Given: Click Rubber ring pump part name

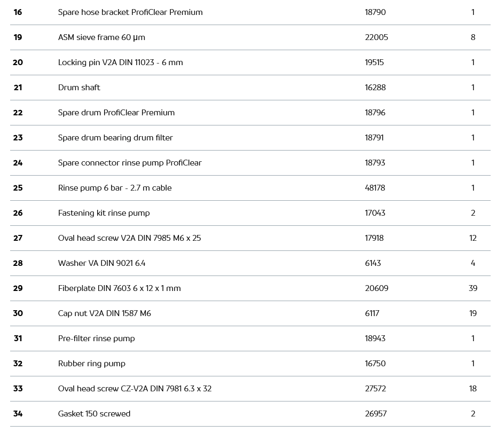Looking at the screenshot, I should tap(91, 364).
